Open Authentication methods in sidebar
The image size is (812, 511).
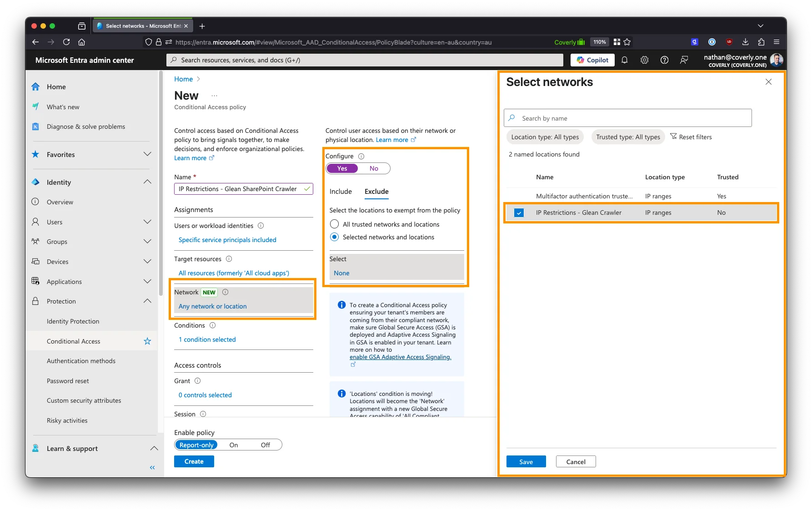tap(81, 361)
